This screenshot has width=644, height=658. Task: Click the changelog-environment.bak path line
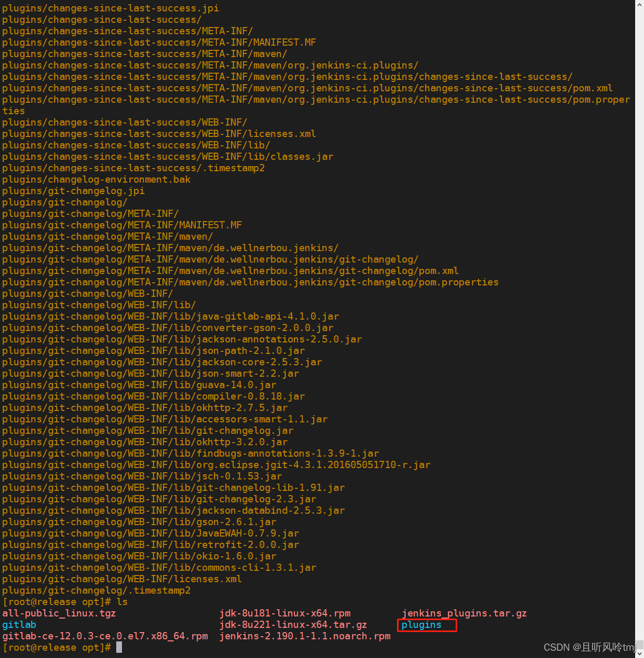click(x=96, y=179)
